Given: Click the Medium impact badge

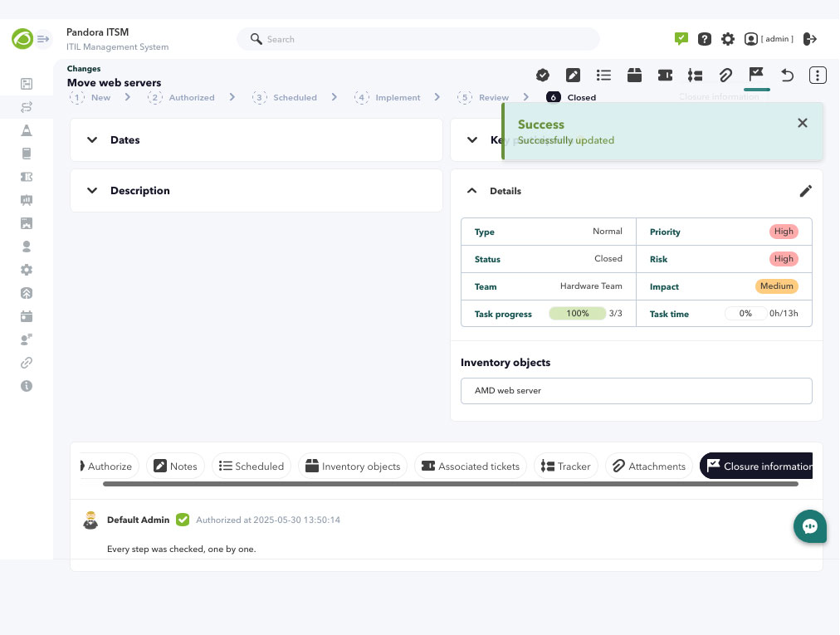Looking at the screenshot, I should [x=776, y=286].
